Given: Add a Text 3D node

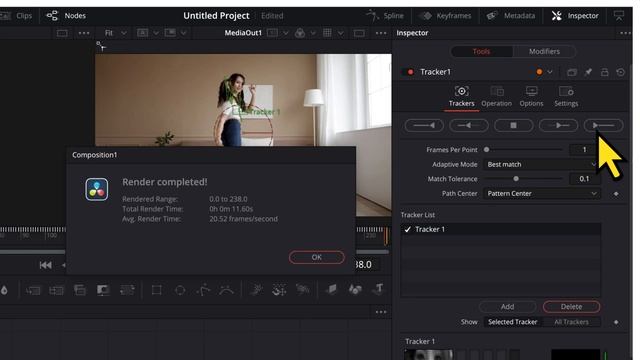Looking at the screenshot, I should (378, 289).
